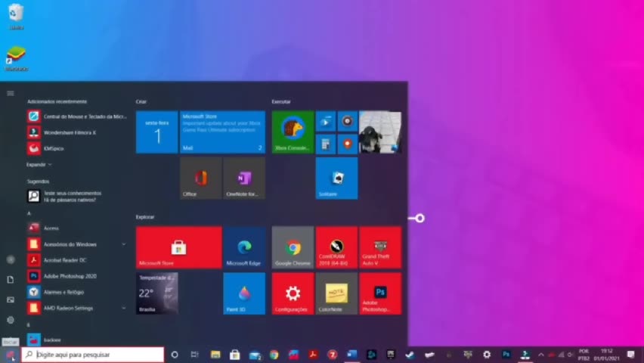This screenshot has width=644, height=363.
Task: Click the Start button in taskbar
Action: point(10,354)
